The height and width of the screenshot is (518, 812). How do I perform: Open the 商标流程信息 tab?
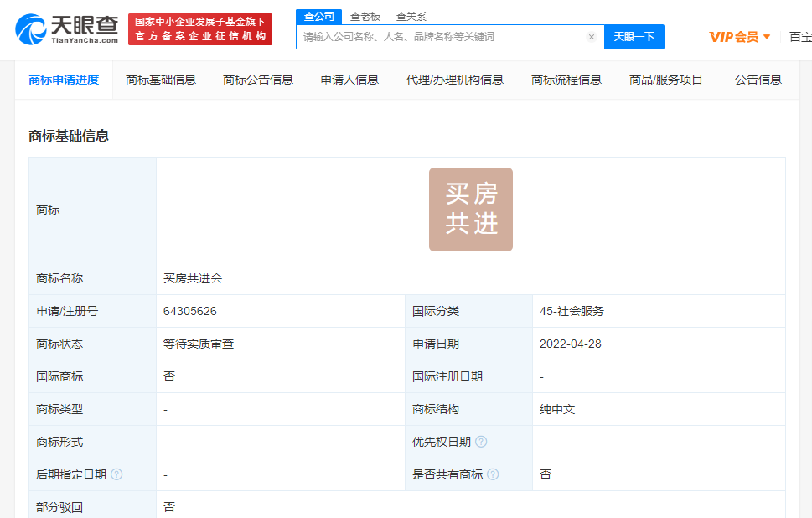(x=566, y=80)
